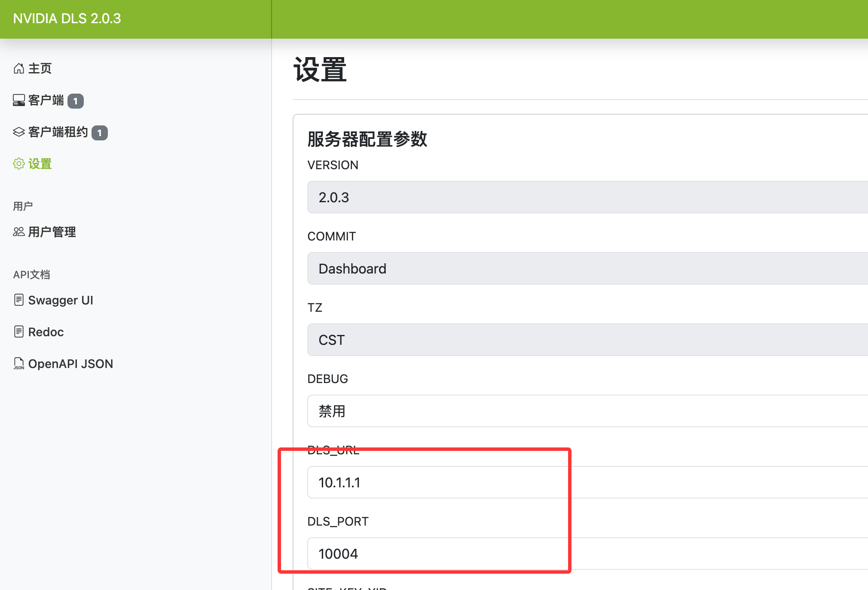Click the VERSION field showing 2.0.3
Image resolution: width=868 pixels, height=590 pixels.
(587, 197)
